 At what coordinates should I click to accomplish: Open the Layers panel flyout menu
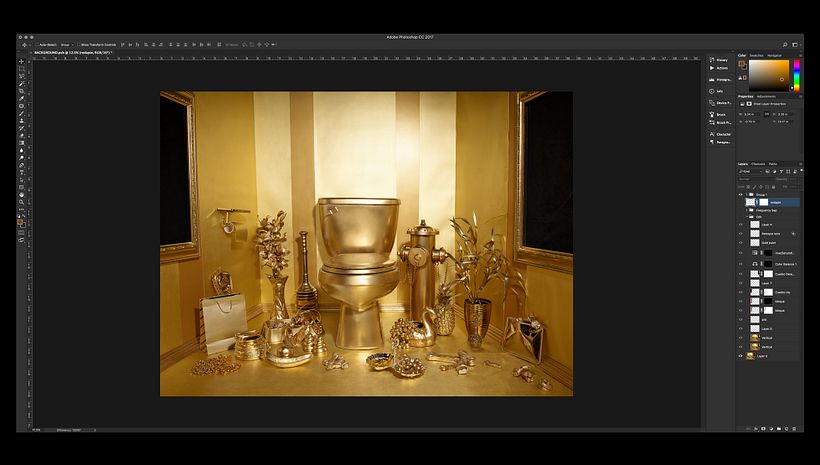click(x=801, y=164)
